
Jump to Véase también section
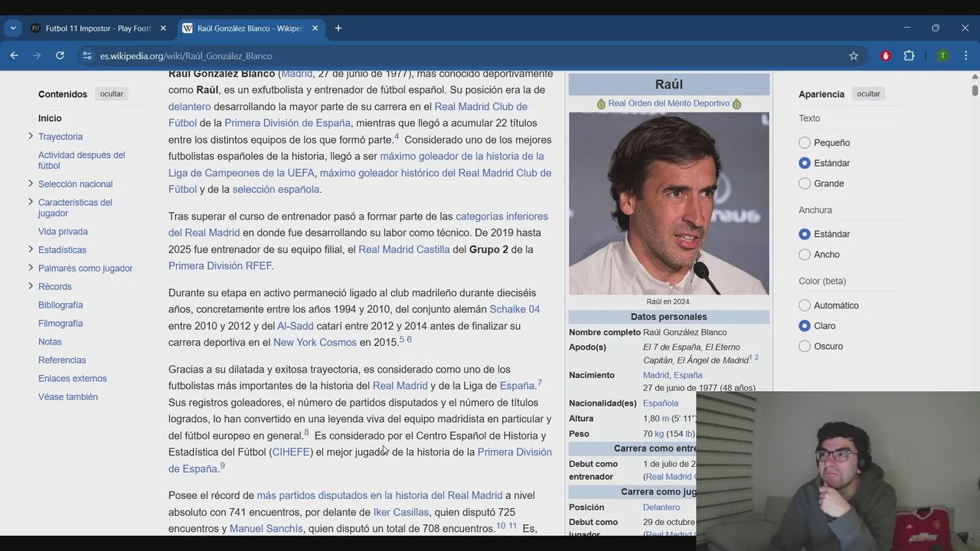click(x=68, y=397)
